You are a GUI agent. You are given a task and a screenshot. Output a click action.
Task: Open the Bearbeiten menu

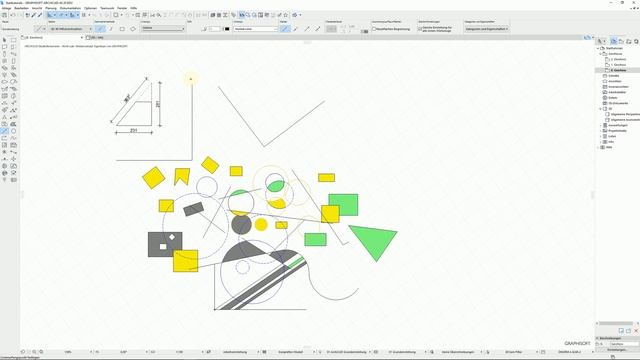tap(21, 8)
